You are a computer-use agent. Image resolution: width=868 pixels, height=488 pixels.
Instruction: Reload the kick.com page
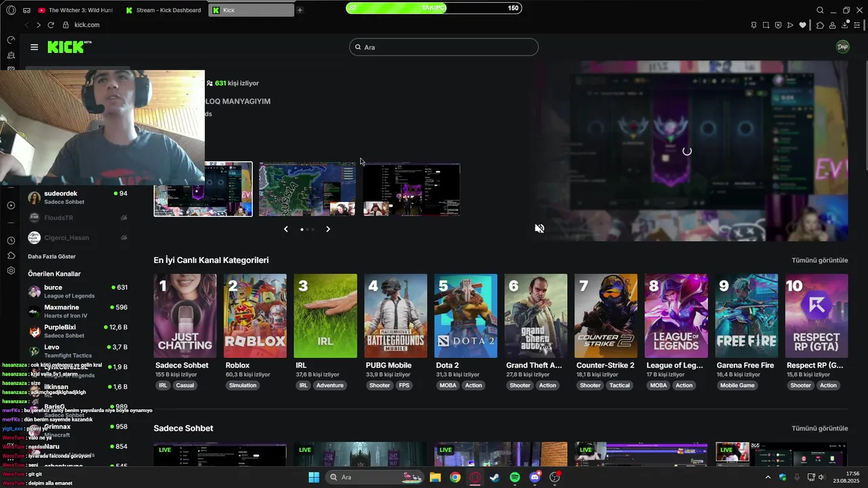pos(51,25)
